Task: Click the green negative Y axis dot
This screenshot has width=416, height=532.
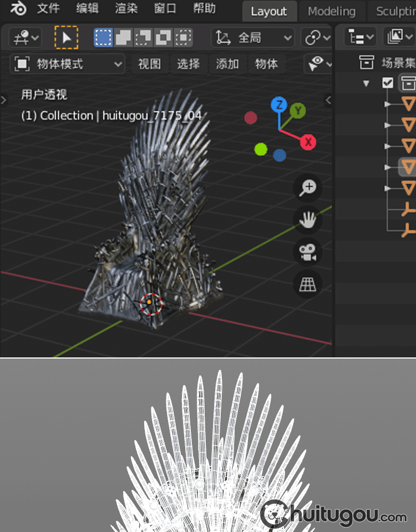Action: coord(261,149)
